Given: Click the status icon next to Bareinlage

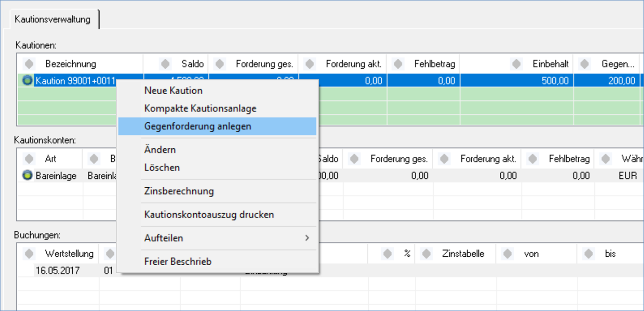Looking at the screenshot, I should [x=28, y=176].
